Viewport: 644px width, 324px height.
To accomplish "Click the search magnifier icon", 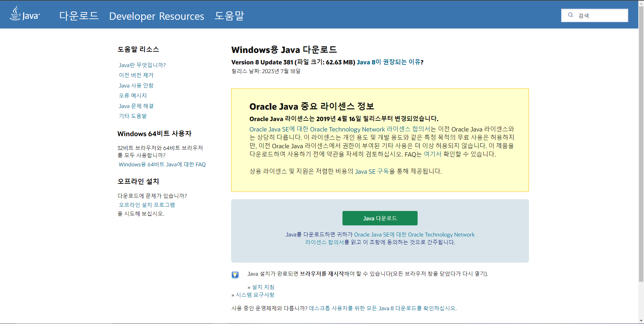I will click(x=571, y=15).
